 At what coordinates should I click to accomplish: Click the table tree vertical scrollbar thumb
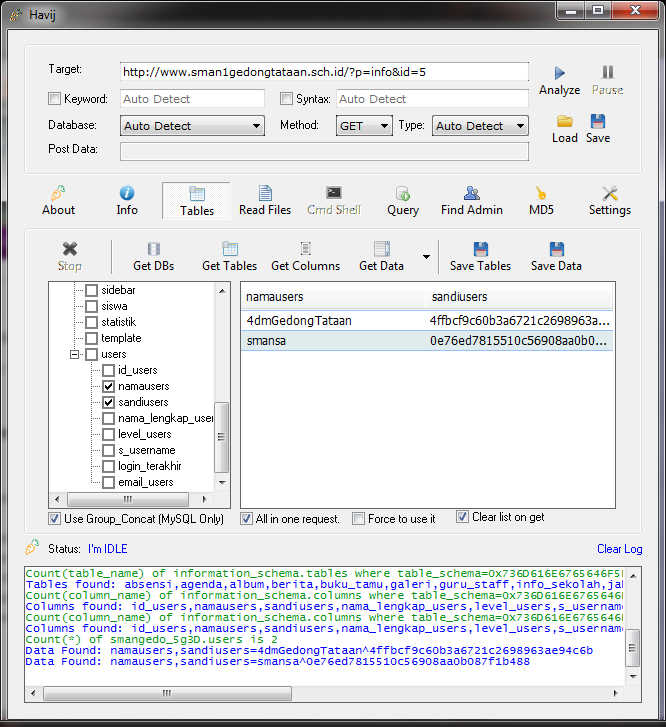(222, 436)
